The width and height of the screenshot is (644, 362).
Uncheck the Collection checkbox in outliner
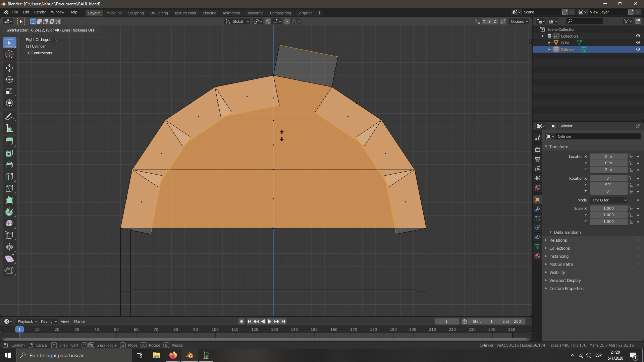pyautogui.click(x=549, y=36)
